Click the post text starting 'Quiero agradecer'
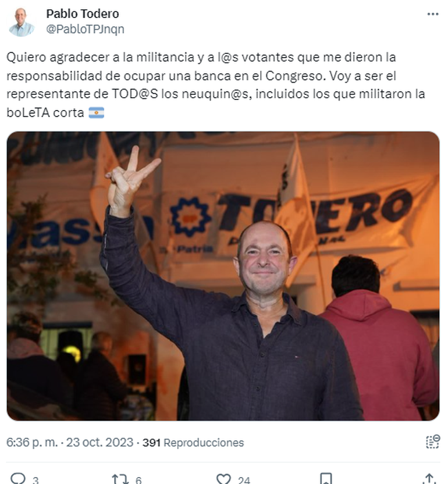This screenshot has width=448, height=484. tap(216, 85)
